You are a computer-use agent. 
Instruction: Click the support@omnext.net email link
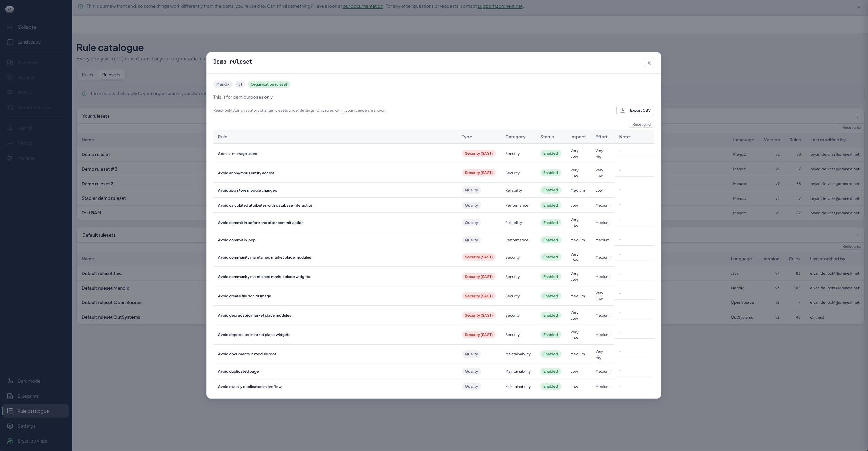pos(500,6)
